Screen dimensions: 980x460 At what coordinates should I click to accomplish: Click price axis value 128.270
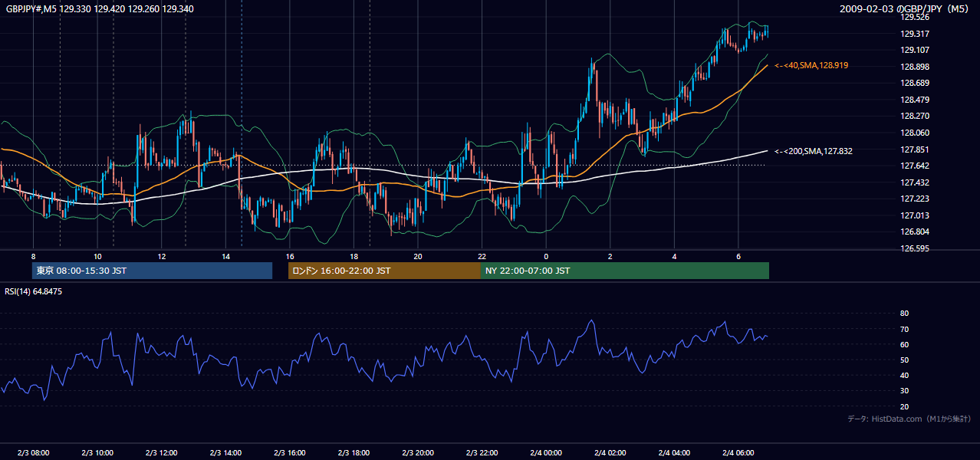coord(915,117)
